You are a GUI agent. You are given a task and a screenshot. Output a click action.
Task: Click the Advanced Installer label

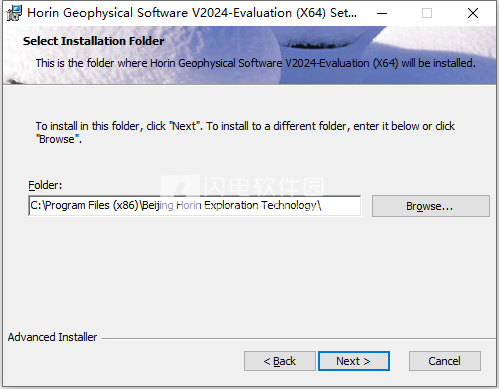pos(52,337)
